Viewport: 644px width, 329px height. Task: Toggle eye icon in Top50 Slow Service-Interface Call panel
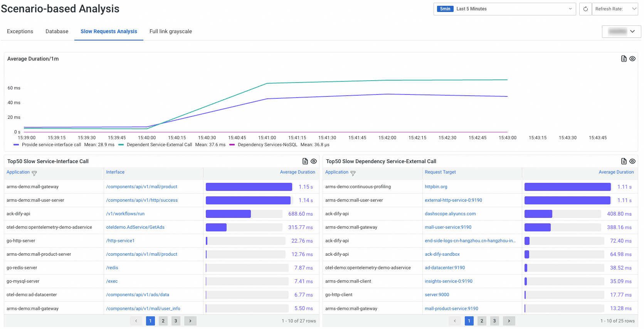point(314,161)
